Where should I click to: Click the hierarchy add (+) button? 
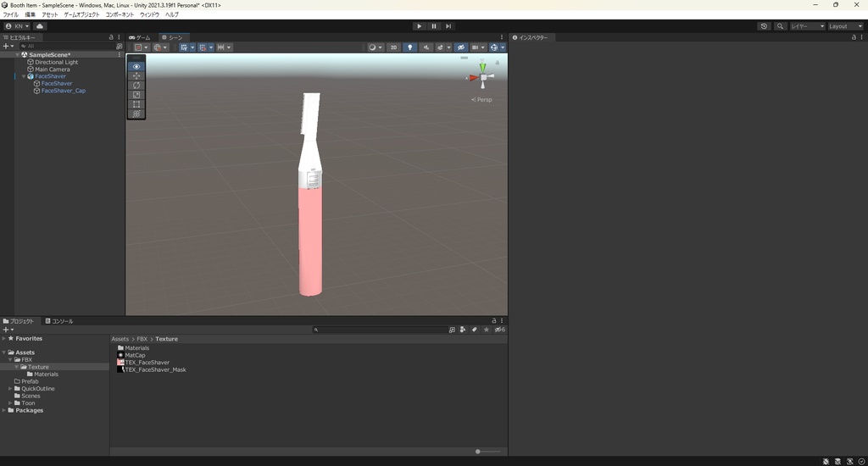[8, 47]
